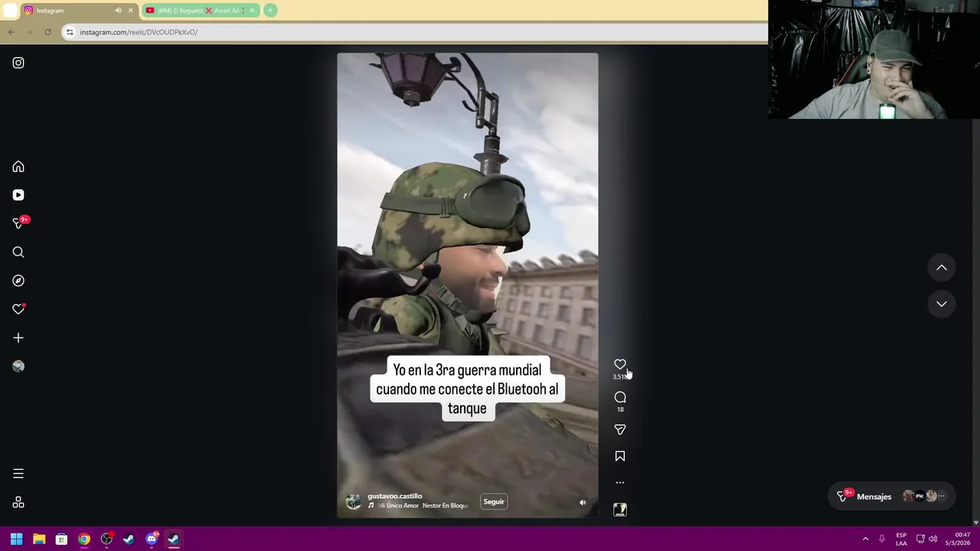The image size is (980, 551).
Task: Switch ESP LAA keyboard language
Action: point(901,540)
